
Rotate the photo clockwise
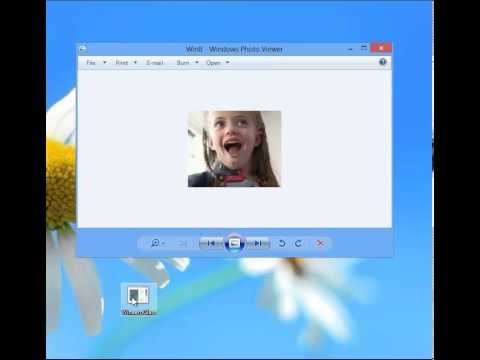click(x=298, y=244)
